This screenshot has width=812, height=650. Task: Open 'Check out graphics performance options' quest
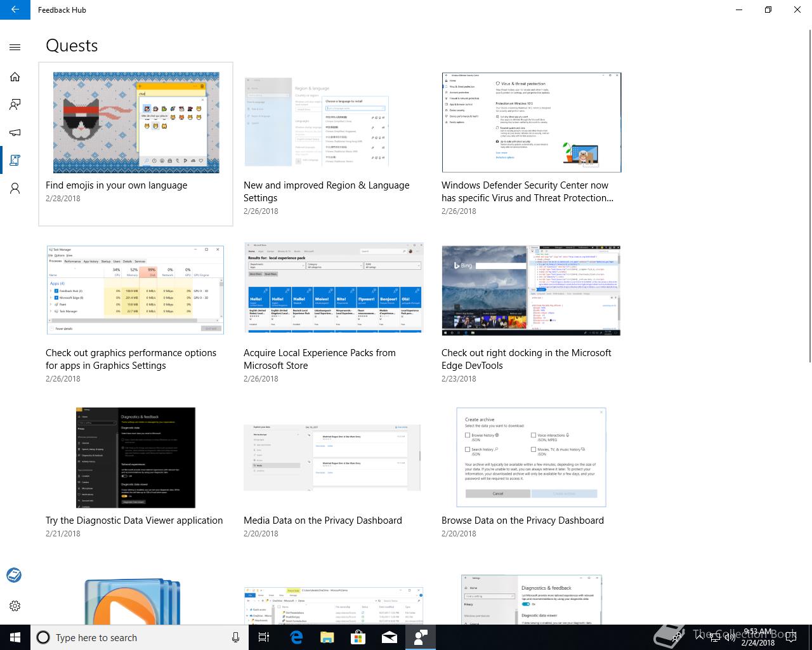tap(131, 359)
